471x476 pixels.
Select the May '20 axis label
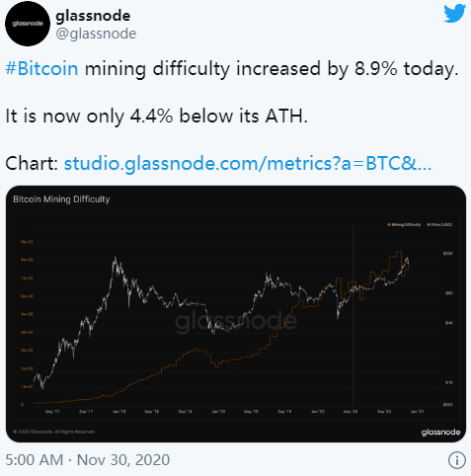click(x=351, y=412)
